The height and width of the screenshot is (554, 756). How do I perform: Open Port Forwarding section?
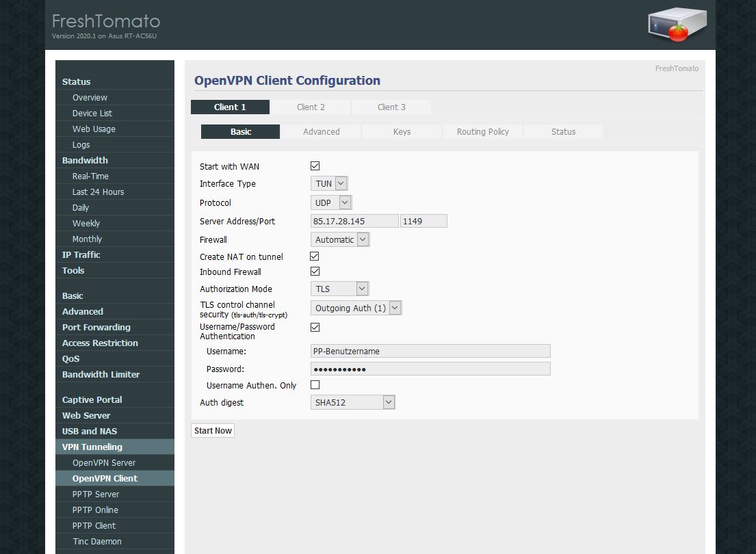[x=115, y=327]
